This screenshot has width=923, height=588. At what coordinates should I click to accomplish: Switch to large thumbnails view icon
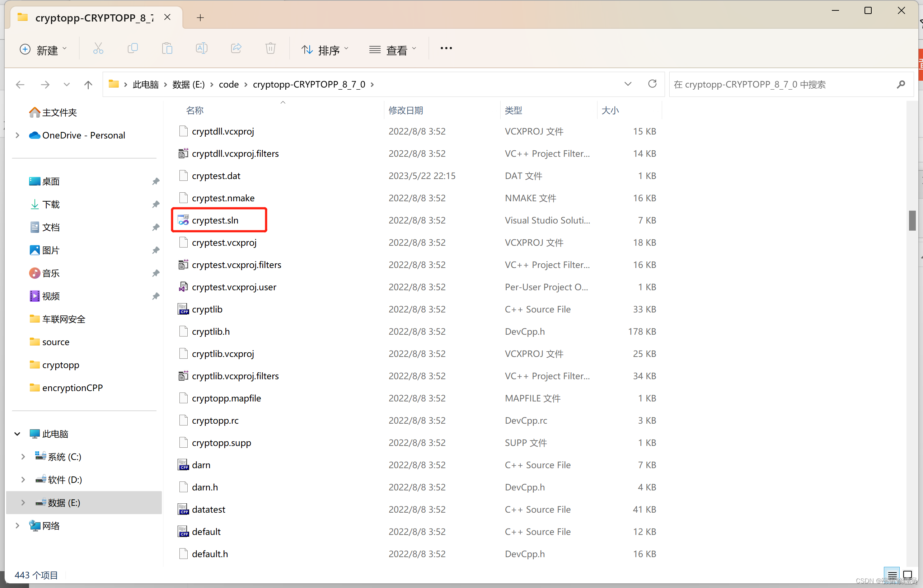[x=907, y=575]
